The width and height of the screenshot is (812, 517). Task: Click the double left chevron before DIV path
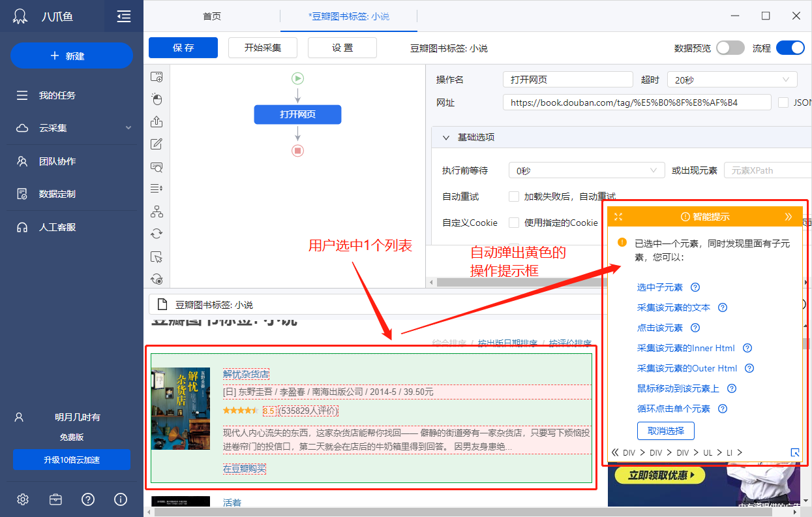[x=615, y=452]
